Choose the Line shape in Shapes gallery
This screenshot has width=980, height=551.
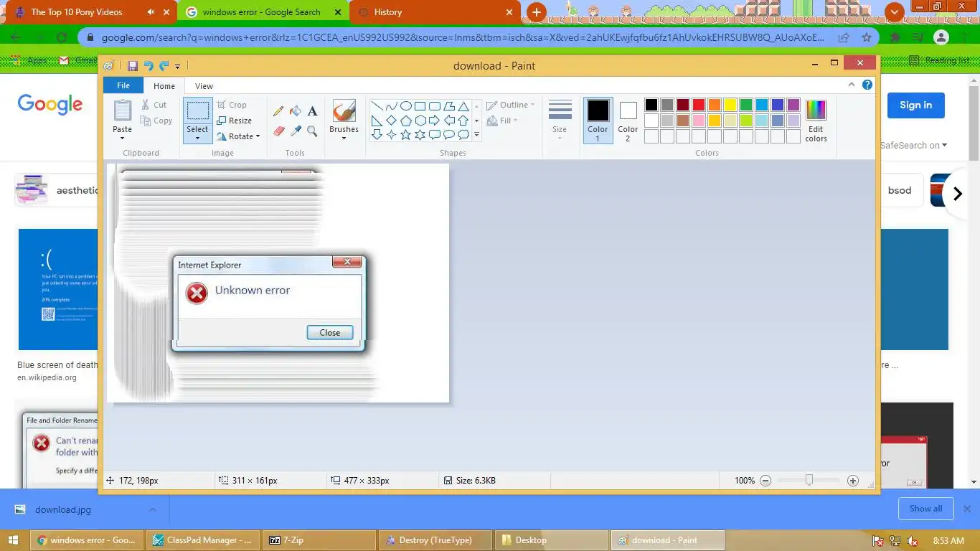377,106
